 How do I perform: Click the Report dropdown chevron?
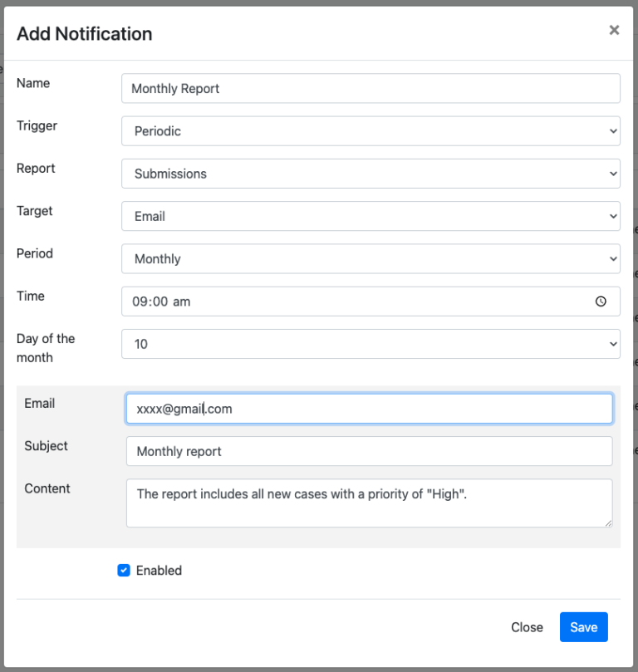[x=612, y=174]
